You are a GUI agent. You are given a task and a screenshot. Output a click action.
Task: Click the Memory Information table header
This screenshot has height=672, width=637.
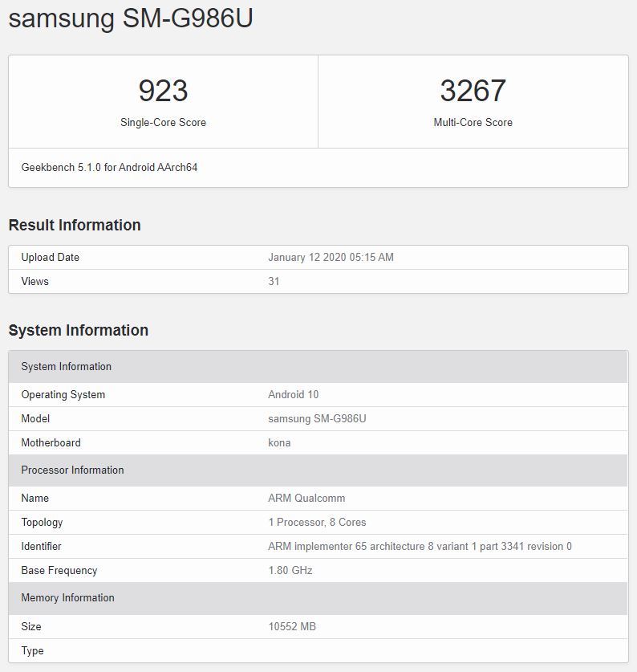[67, 598]
